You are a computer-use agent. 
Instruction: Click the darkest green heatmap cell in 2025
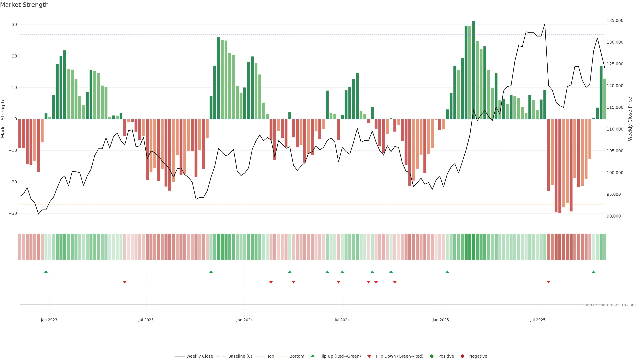(x=473, y=247)
